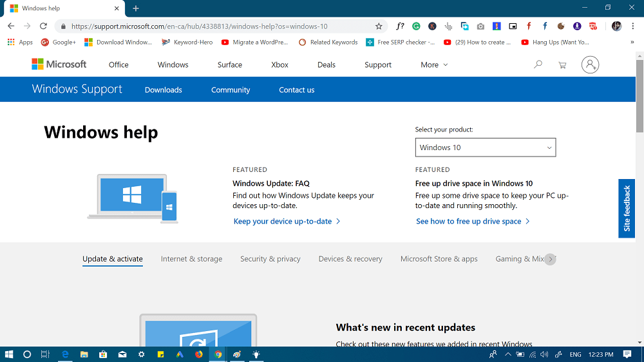Click the Microsoft logo
Image resolution: width=644 pixels, height=362 pixels.
tap(59, 64)
